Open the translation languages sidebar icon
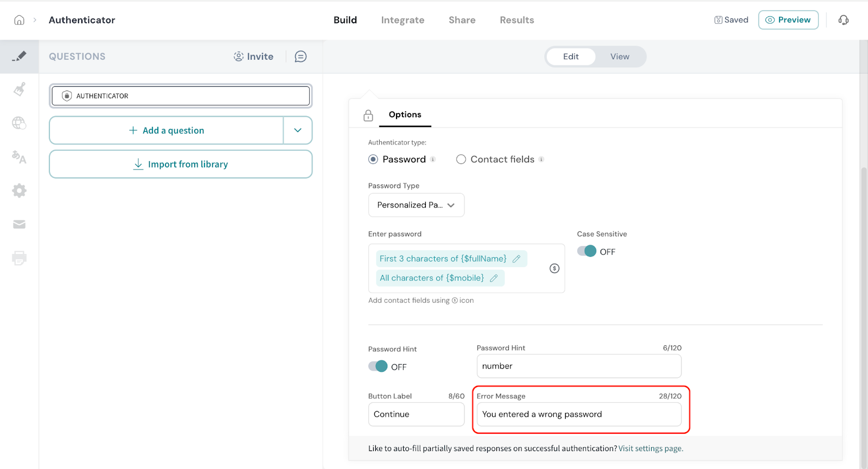The image size is (868, 469). coord(19,157)
